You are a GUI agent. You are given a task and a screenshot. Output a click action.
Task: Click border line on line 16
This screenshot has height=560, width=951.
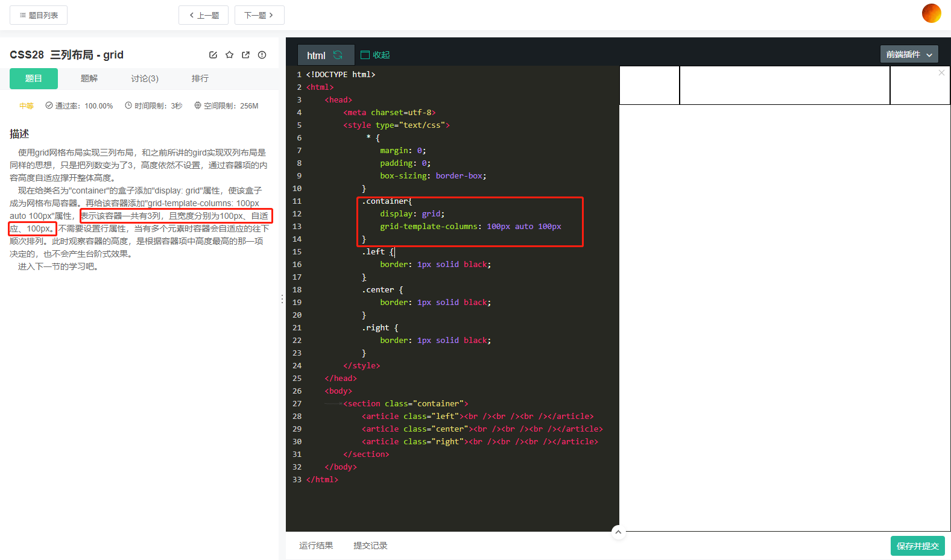(435, 265)
